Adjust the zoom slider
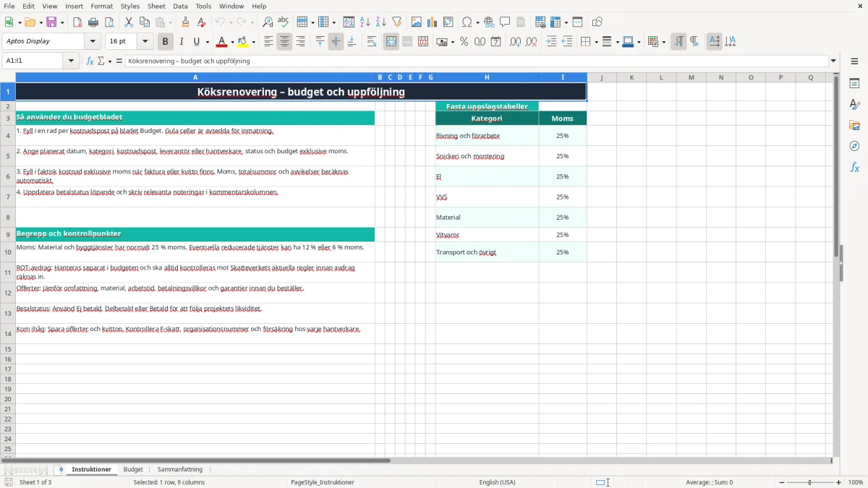Screen dimensions: 868x488 pyautogui.click(x=809, y=482)
